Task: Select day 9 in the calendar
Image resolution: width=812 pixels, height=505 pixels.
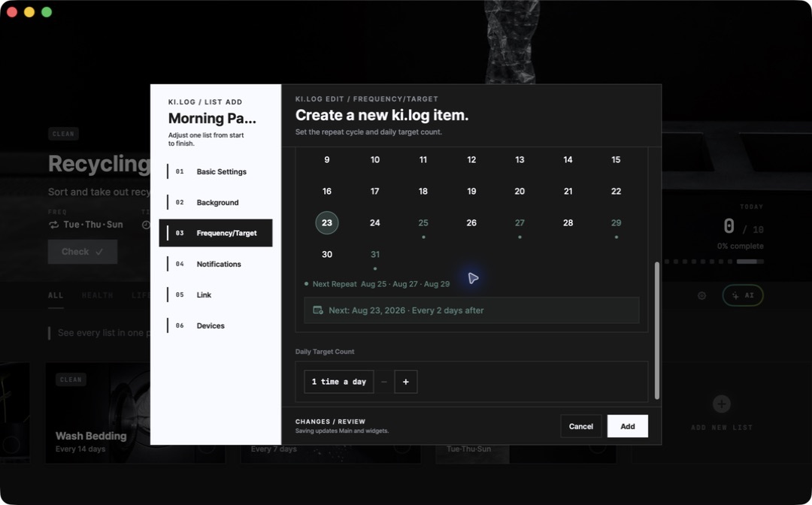Action: pos(327,160)
